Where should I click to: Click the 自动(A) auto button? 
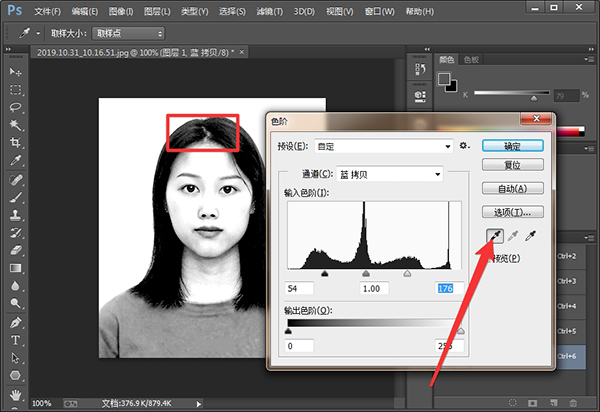[x=512, y=188]
